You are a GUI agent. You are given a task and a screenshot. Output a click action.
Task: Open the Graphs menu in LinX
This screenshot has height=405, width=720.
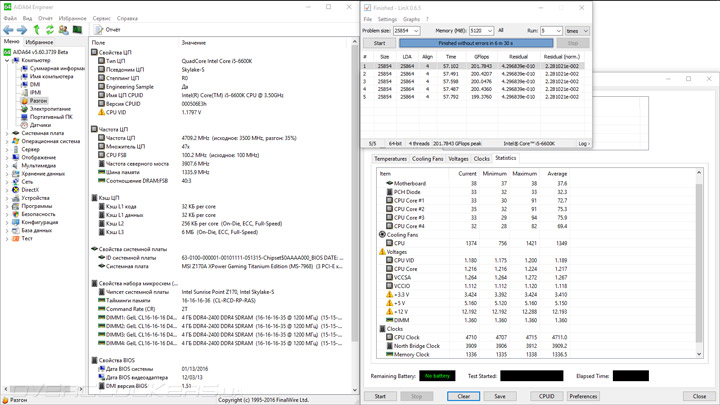pyautogui.click(x=411, y=19)
